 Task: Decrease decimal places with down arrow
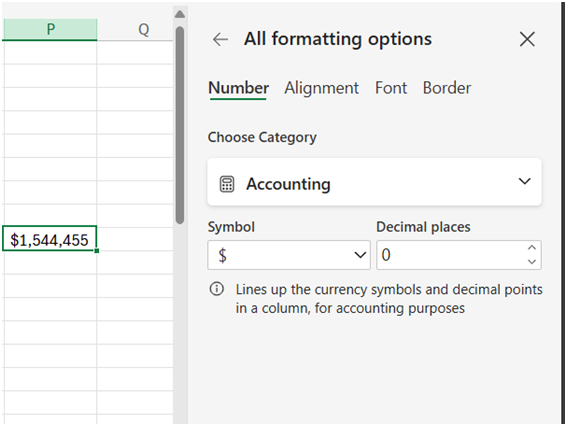point(532,261)
